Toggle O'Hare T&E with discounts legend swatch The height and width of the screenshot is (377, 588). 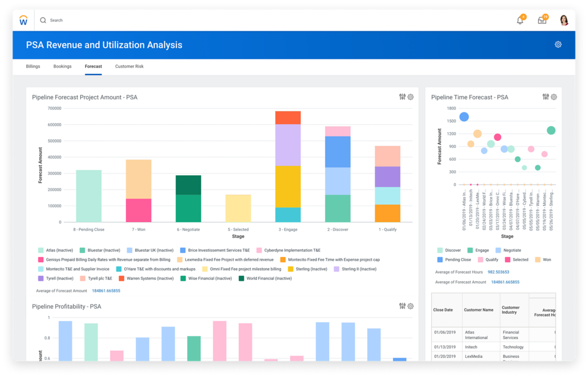(x=119, y=269)
